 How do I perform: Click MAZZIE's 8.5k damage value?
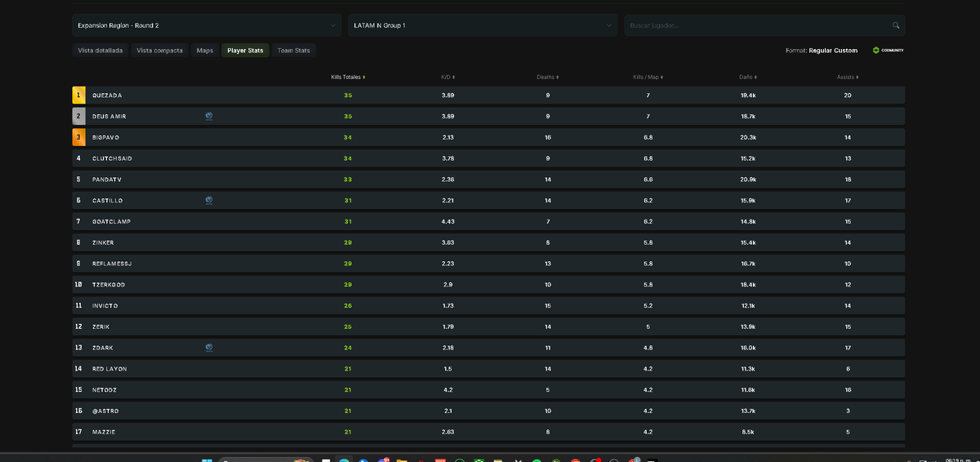(748, 432)
